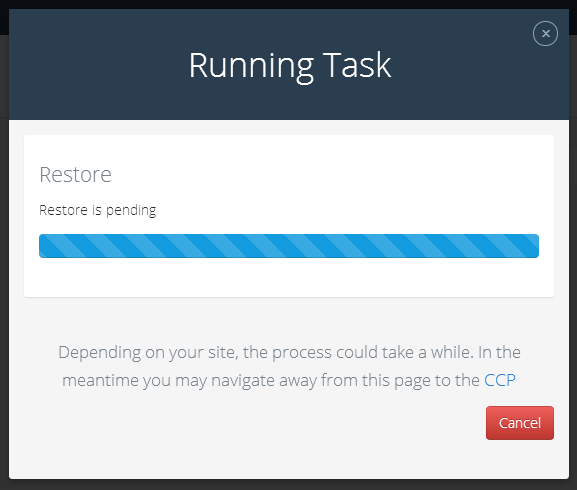Image resolution: width=577 pixels, height=490 pixels.
Task: Click the white Restore task card
Action: 289,216
